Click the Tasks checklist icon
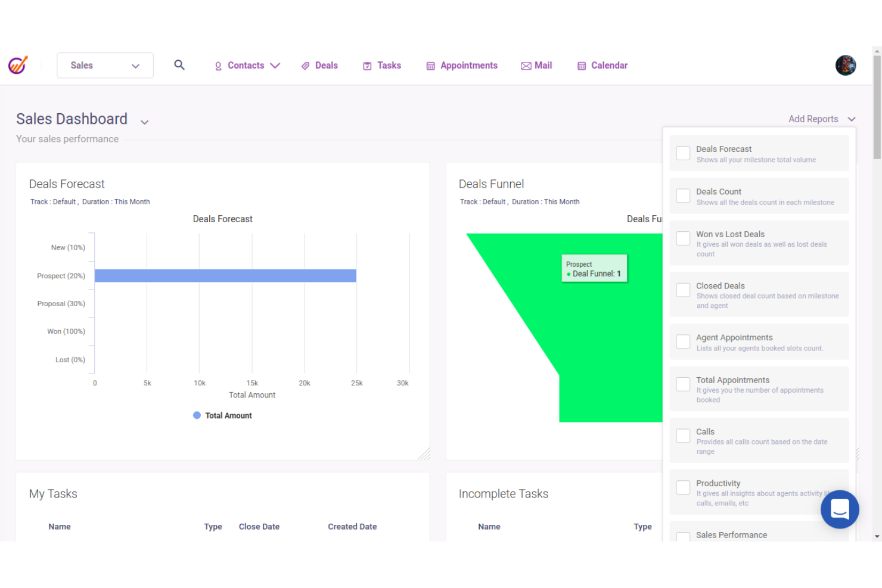 click(x=367, y=66)
